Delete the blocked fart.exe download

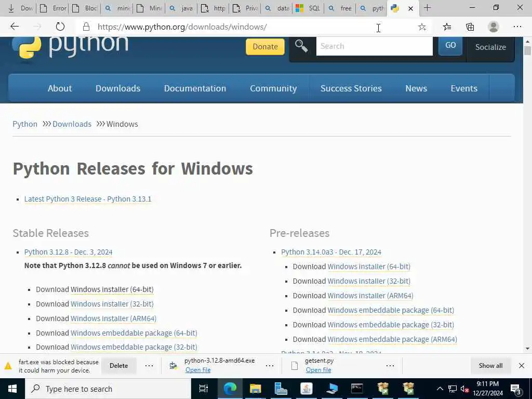pos(119,366)
